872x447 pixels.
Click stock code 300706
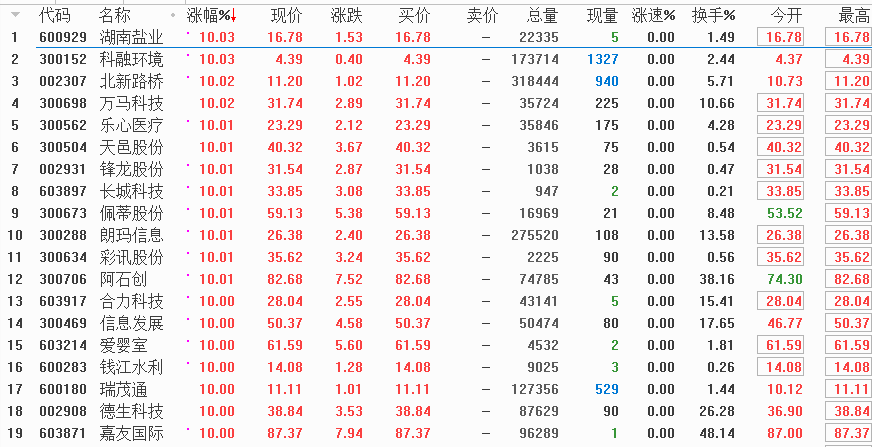[63, 279]
